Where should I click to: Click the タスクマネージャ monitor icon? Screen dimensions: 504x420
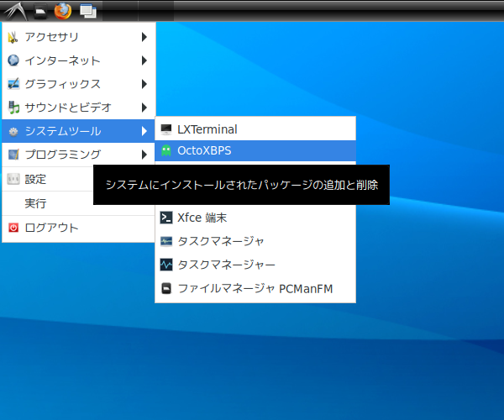[x=166, y=241]
